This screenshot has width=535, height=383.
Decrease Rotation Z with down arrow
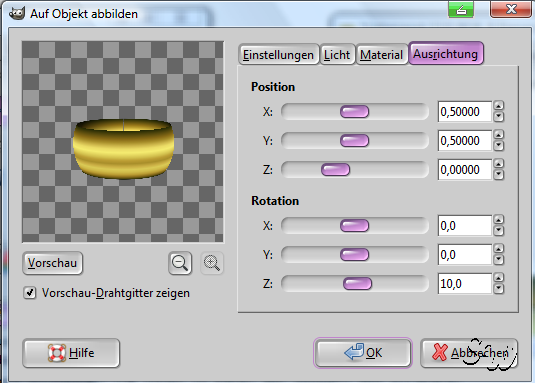pos(498,289)
